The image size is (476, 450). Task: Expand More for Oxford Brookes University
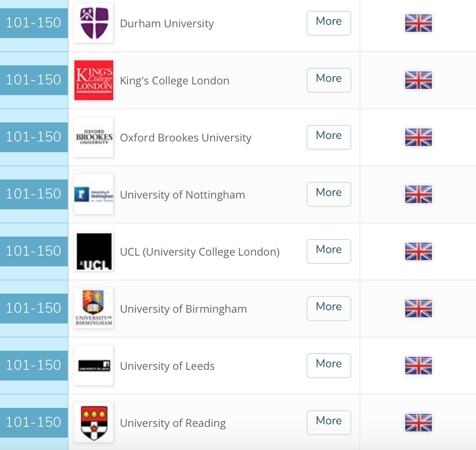tap(328, 137)
